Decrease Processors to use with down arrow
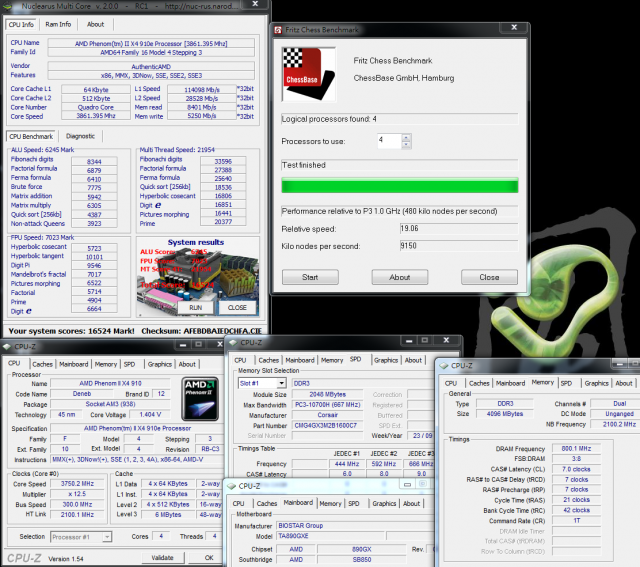640x567 pixels. point(406,145)
